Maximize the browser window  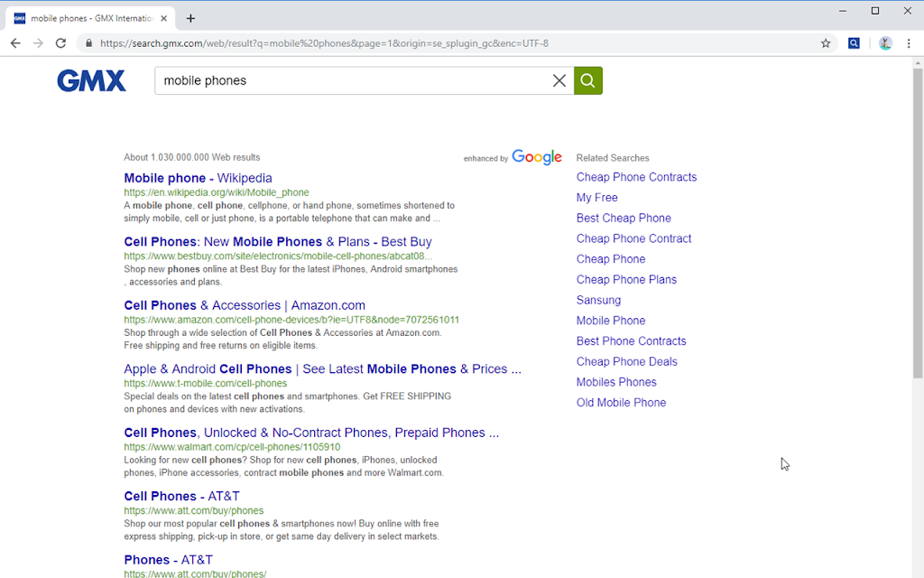coord(875,11)
